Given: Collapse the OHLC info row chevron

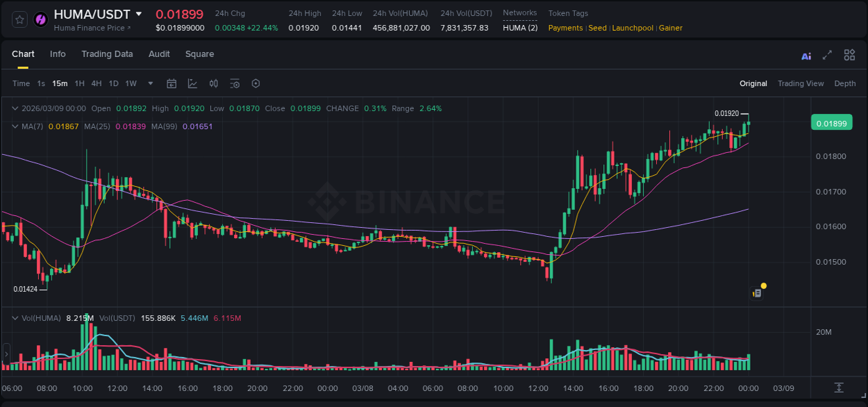Looking at the screenshot, I should pyautogui.click(x=15, y=108).
